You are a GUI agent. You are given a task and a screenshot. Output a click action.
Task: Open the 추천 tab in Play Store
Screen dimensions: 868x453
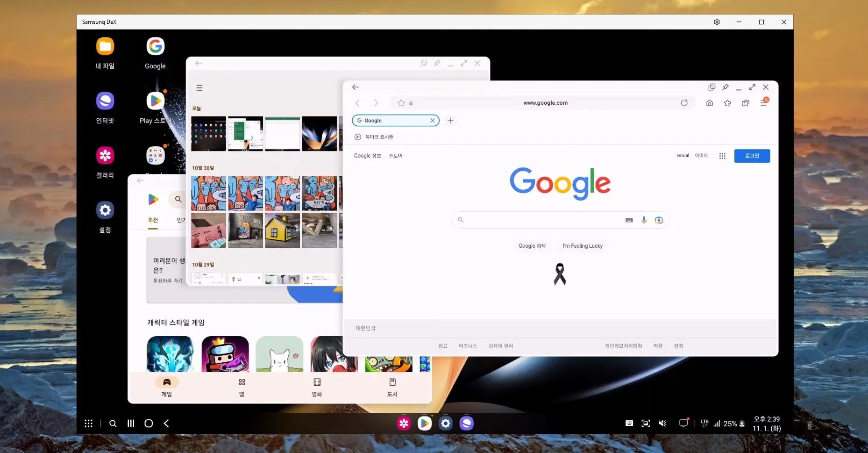point(153,220)
